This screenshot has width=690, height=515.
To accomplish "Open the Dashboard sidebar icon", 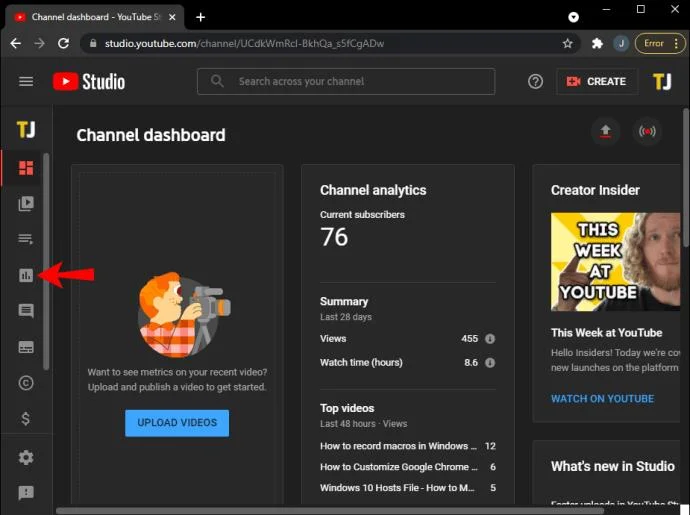I will coord(26,168).
